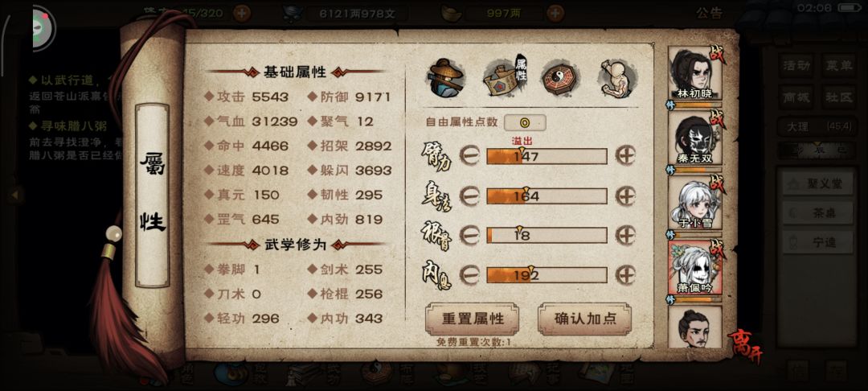Expand the left quest panel arrow

coord(15,195)
